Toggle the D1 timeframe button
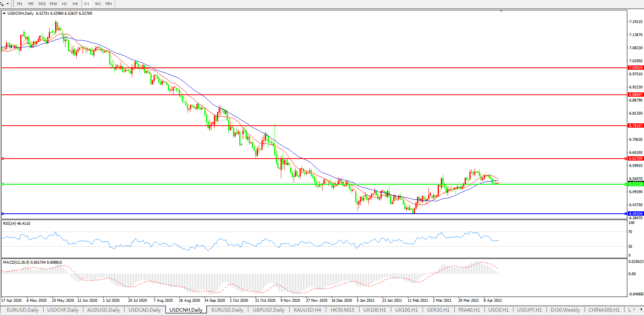The height and width of the screenshot is (316, 644). click(87, 4)
